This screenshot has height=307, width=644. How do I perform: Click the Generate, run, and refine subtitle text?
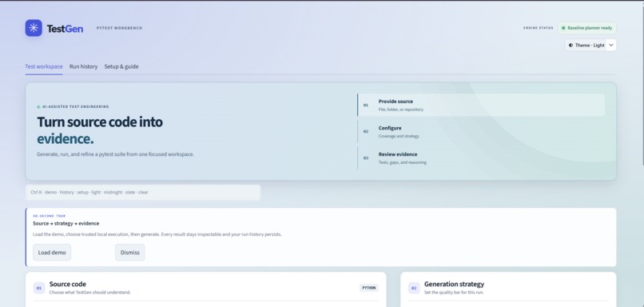[x=115, y=154]
